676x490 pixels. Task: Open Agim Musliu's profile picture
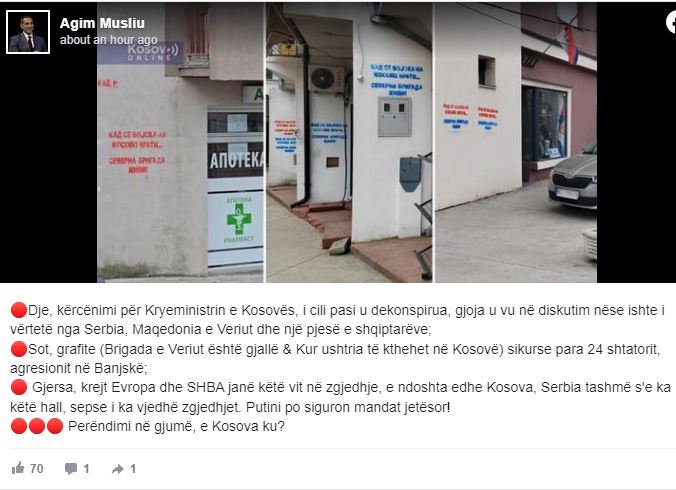[x=28, y=32]
